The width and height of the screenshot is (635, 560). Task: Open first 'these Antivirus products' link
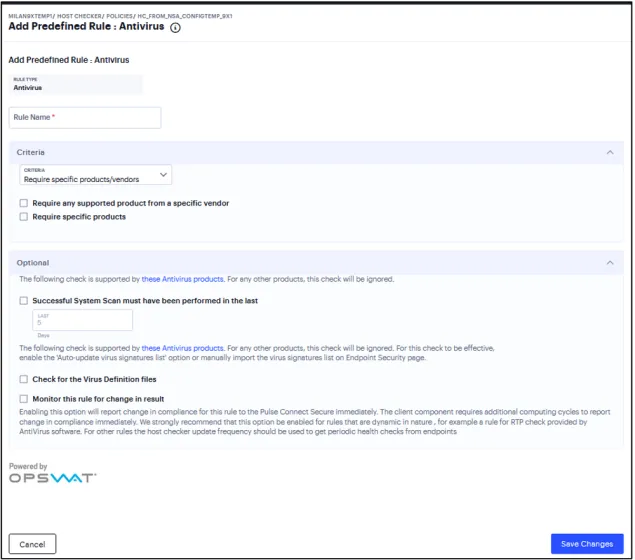click(182, 279)
